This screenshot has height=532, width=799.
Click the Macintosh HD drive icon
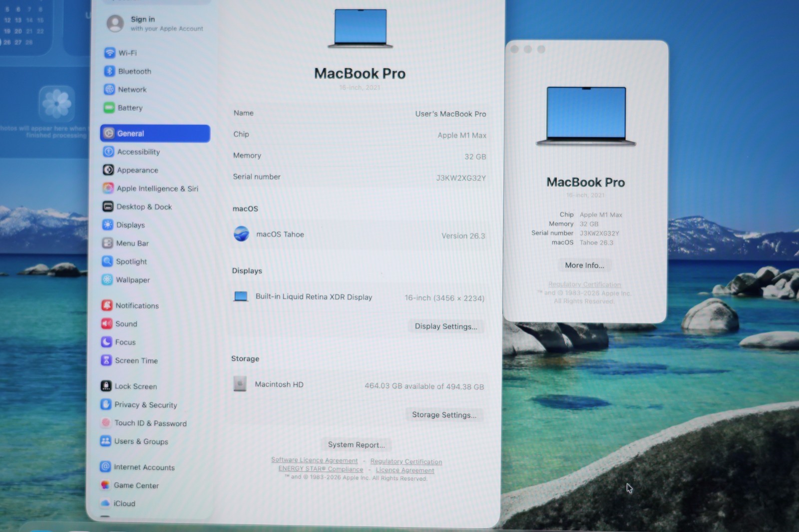[x=240, y=384]
